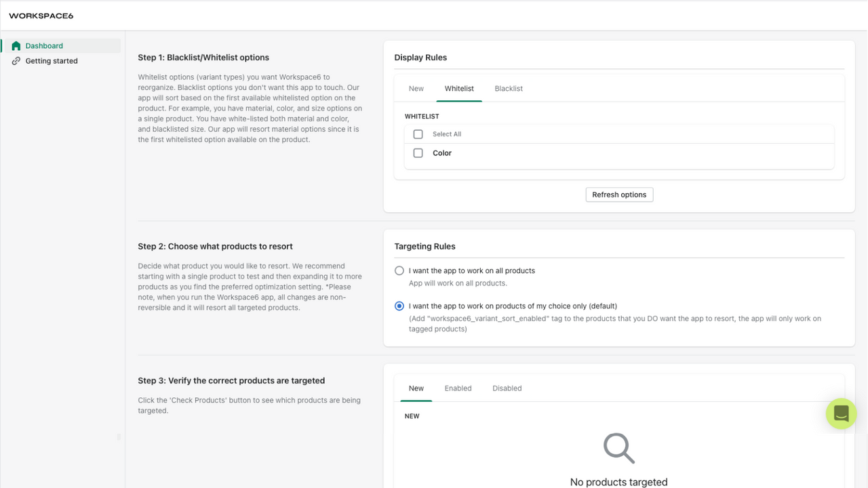Select New tab in Display Rules
The height and width of the screenshot is (488, 868).
[x=416, y=89]
